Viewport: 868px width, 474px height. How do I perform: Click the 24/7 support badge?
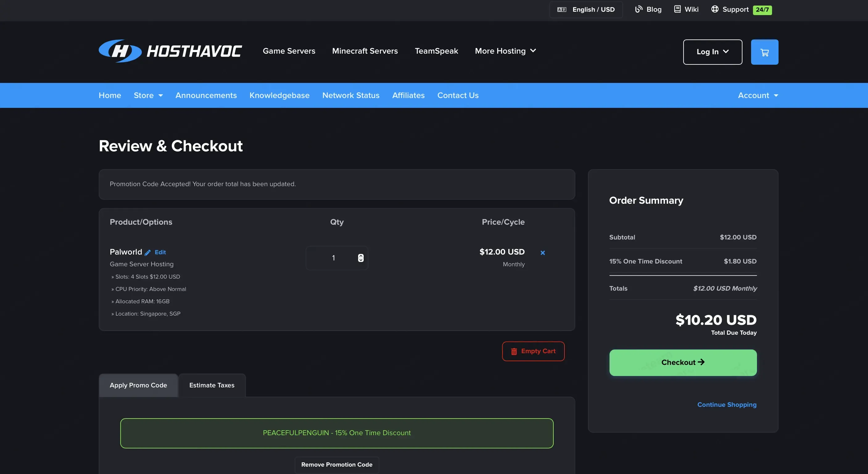[762, 10]
